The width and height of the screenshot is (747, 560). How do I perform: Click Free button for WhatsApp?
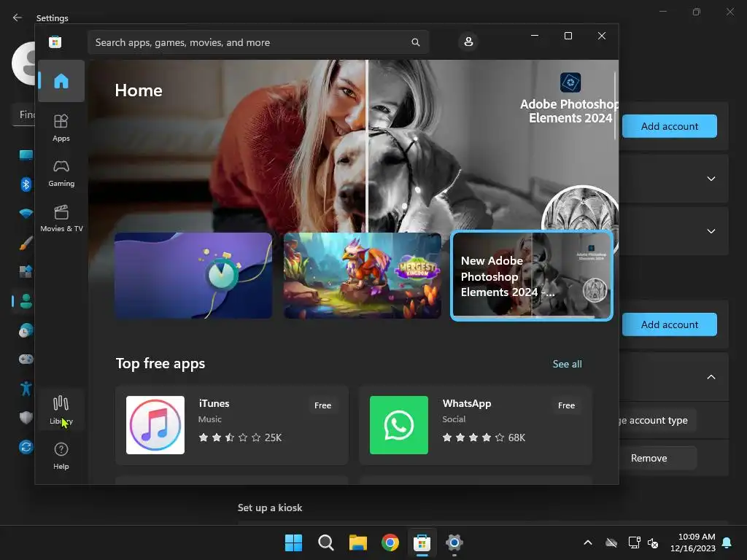coord(566,405)
